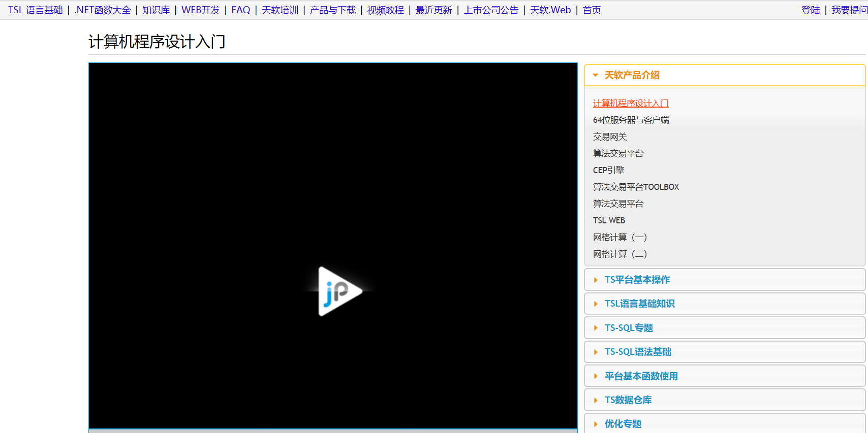
Task: Select 算法交易平台 below TOOLBOX entry
Action: (618, 204)
